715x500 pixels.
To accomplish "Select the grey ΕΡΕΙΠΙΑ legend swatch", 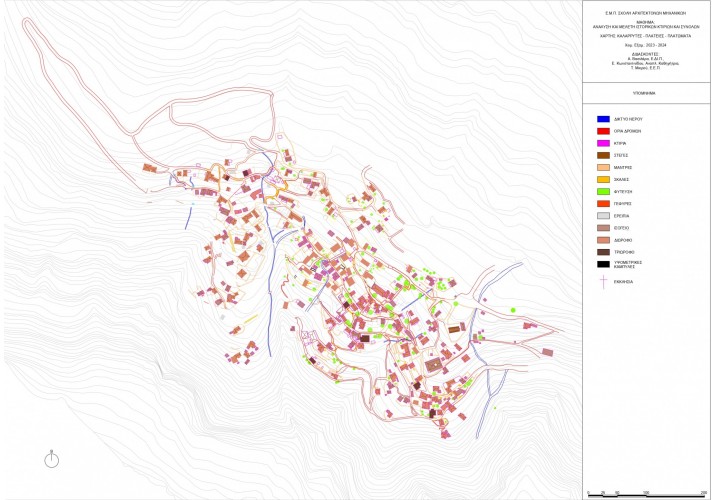I will point(603,216).
